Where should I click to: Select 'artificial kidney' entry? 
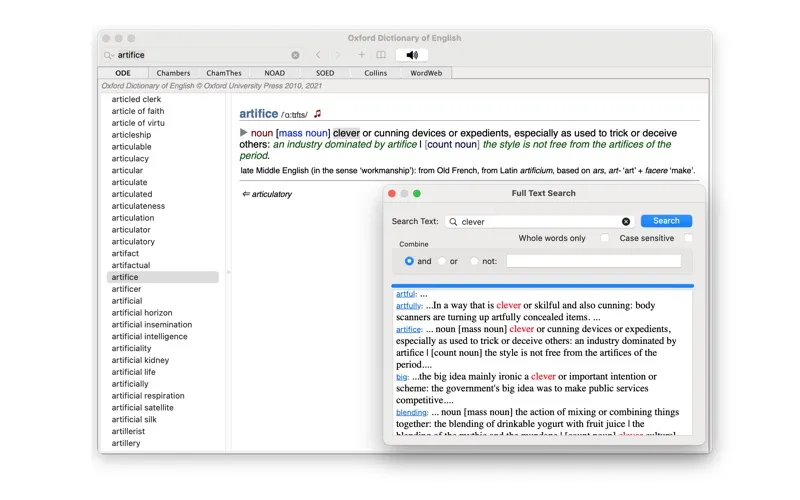(140, 360)
